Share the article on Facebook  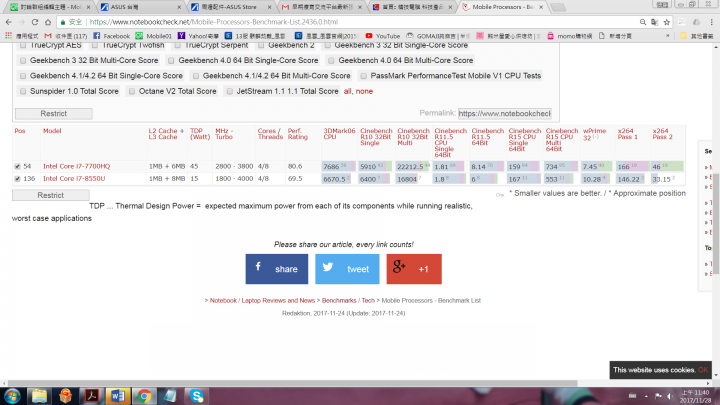click(276, 269)
